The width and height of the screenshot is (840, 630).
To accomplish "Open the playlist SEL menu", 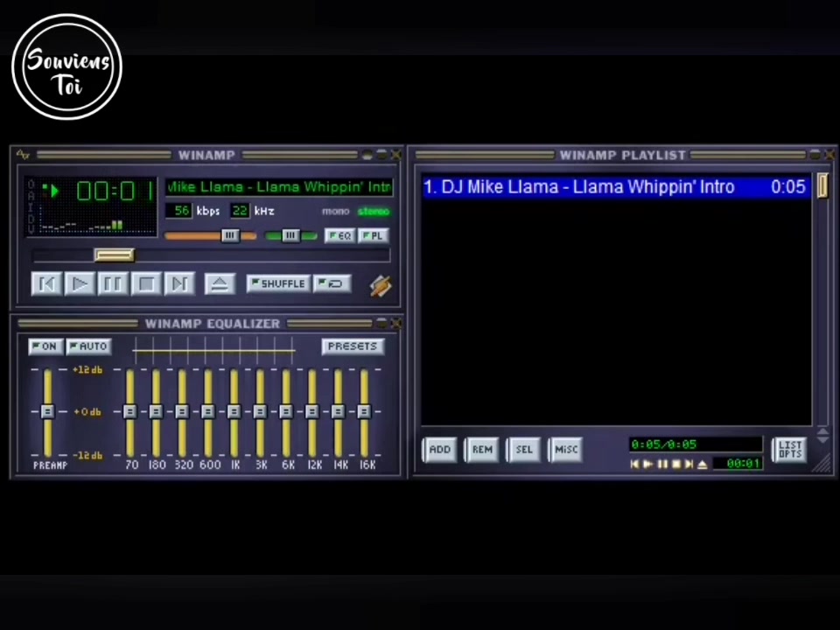I will [x=524, y=450].
